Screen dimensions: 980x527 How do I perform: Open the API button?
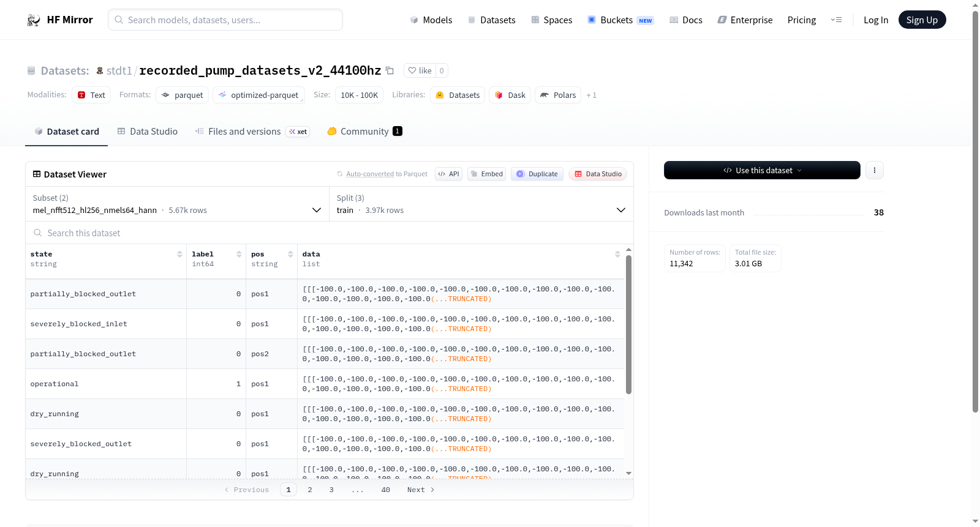(x=448, y=174)
